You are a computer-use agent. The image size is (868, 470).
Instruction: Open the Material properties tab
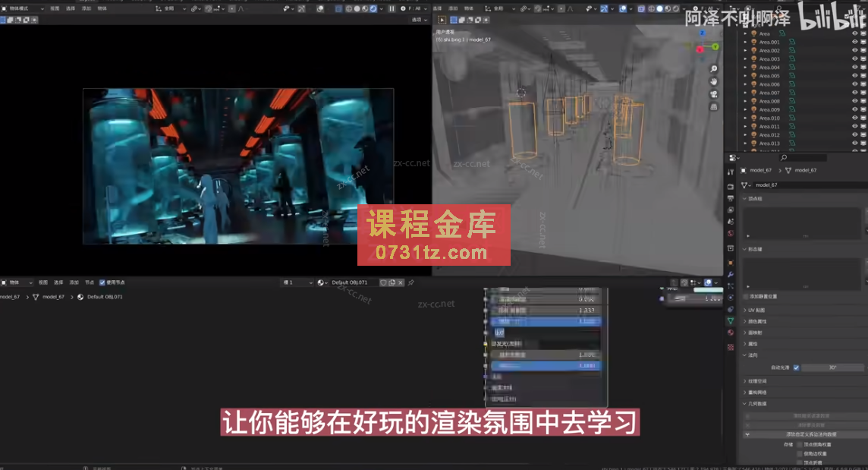point(731,333)
